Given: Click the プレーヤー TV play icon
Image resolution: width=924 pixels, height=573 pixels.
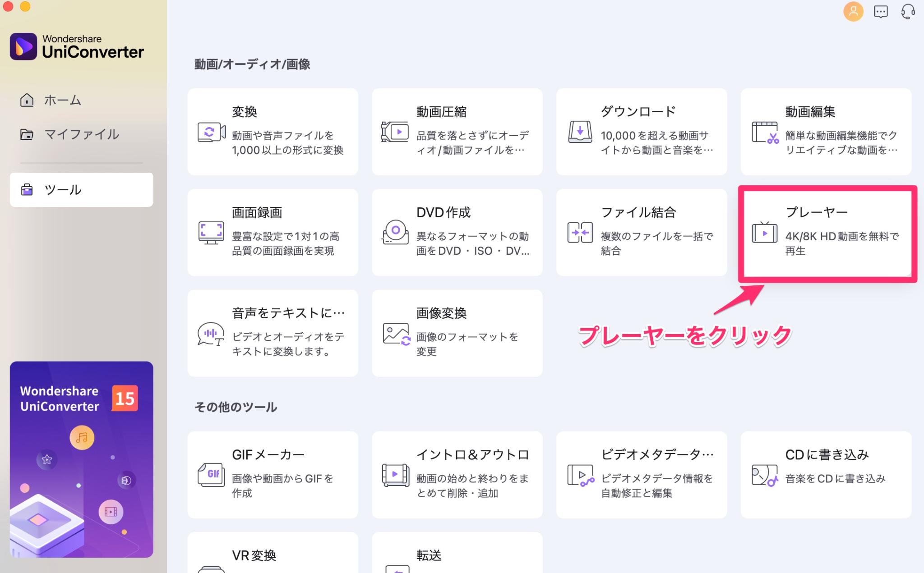Looking at the screenshot, I should point(764,233).
